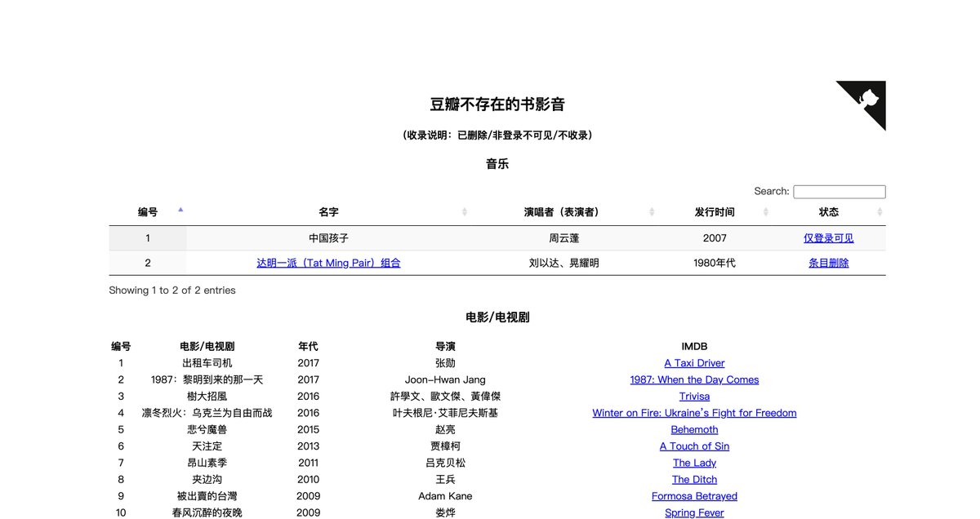
Task: Select director 吕克贝松 cell
Action: (x=445, y=463)
